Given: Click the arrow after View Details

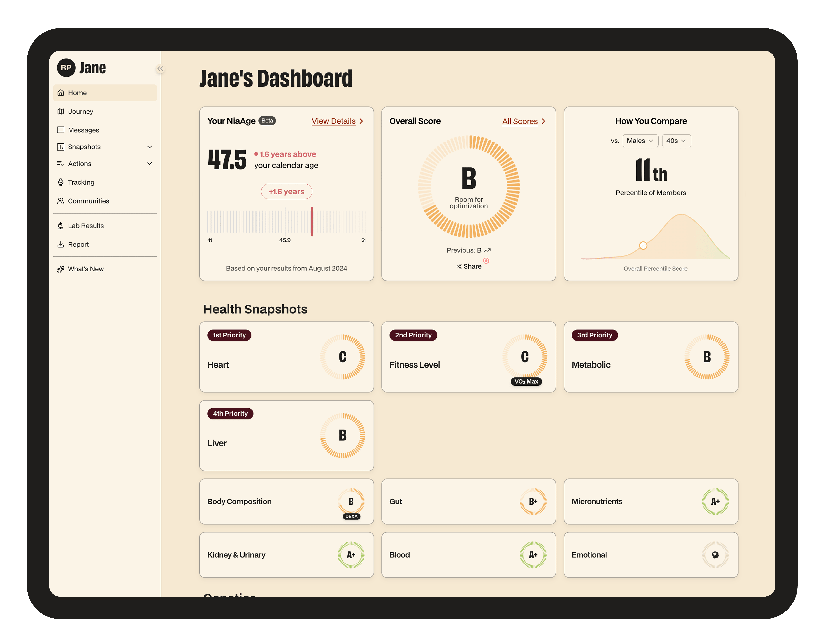Looking at the screenshot, I should point(361,121).
